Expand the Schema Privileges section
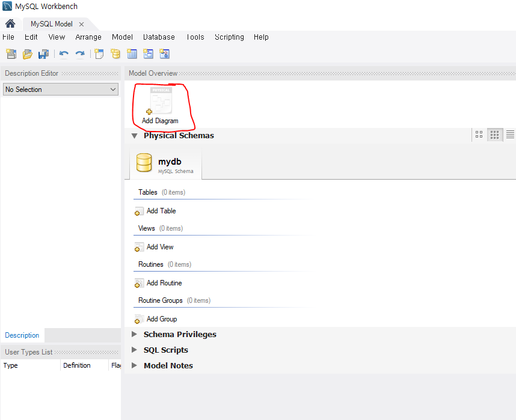Viewport: 516px width, 420px height. click(134, 334)
